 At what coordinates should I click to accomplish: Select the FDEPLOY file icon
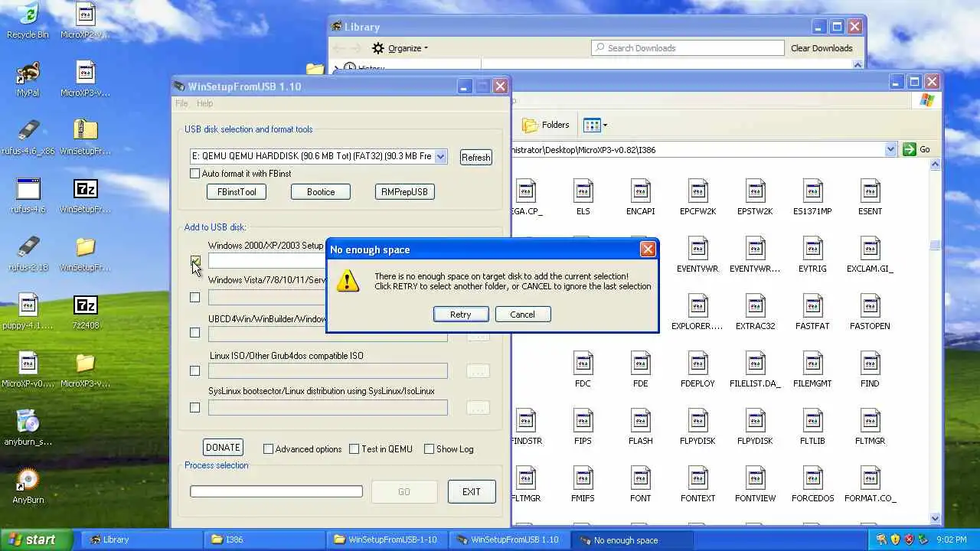click(x=697, y=370)
